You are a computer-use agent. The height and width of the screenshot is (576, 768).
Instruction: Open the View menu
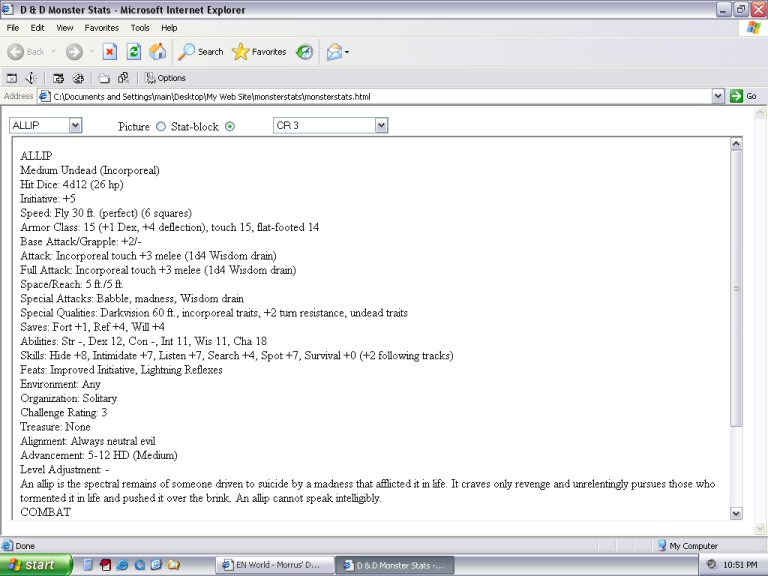[65, 28]
